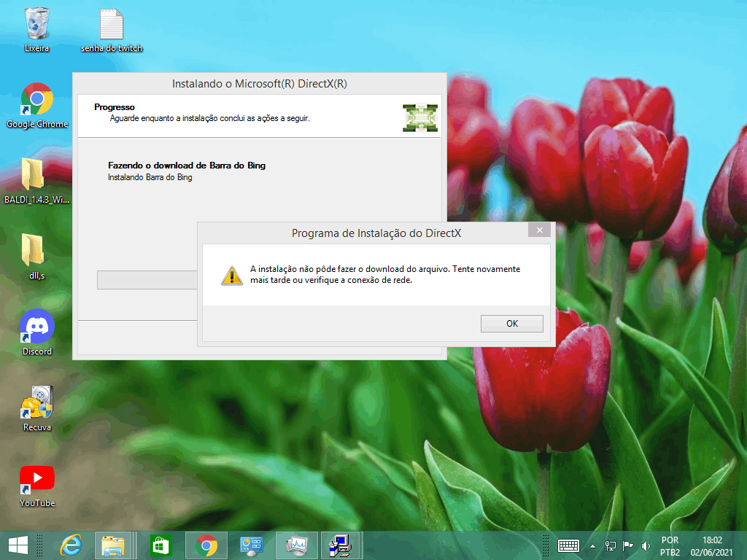
Task: Select the BALDI_1.4.3_Wi... folder
Action: pyautogui.click(x=36, y=181)
